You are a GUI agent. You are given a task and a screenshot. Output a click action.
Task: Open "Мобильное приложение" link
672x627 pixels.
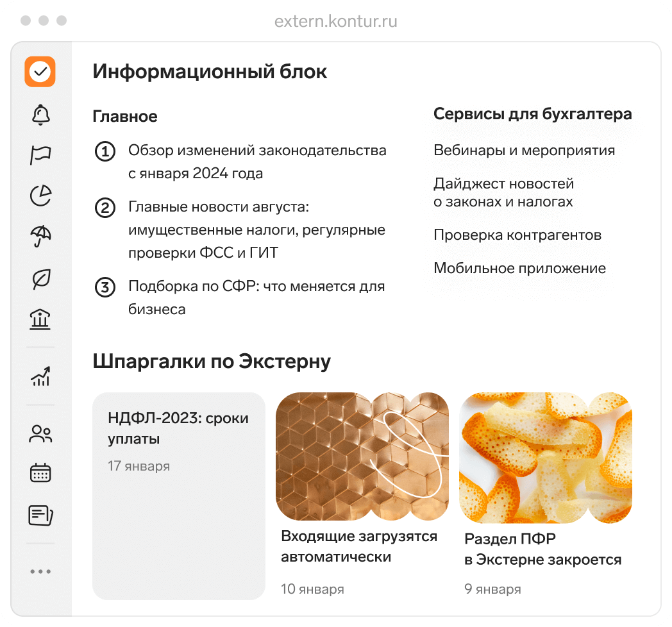[519, 268]
